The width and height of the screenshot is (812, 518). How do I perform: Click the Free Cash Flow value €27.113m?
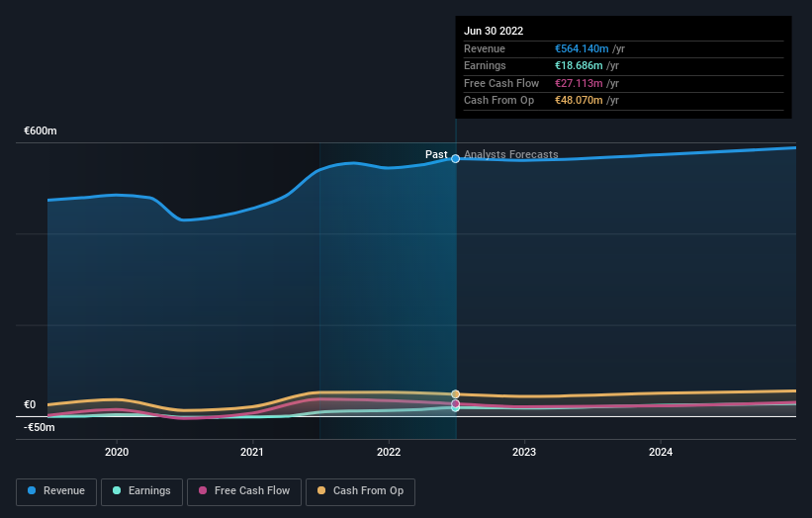click(579, 83)
